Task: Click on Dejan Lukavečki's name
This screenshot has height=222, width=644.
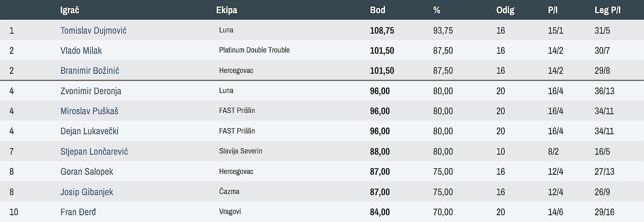Action: tap(89, 131)
